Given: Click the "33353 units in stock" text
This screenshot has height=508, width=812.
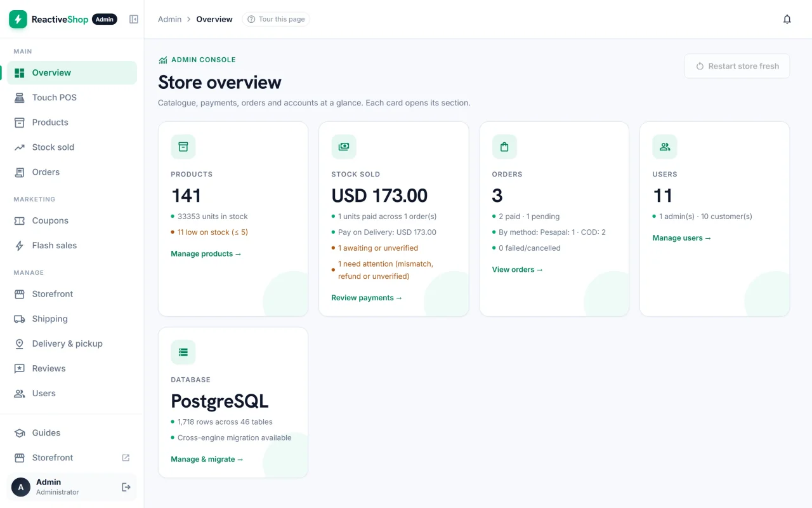Looking at the screenshot, I should (213, 217).
